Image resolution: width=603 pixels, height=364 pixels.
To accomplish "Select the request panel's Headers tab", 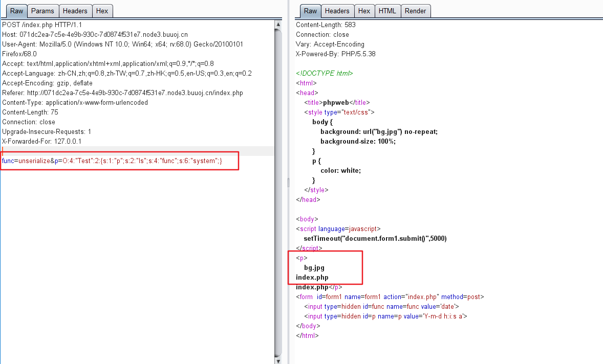I will point(75,11).
